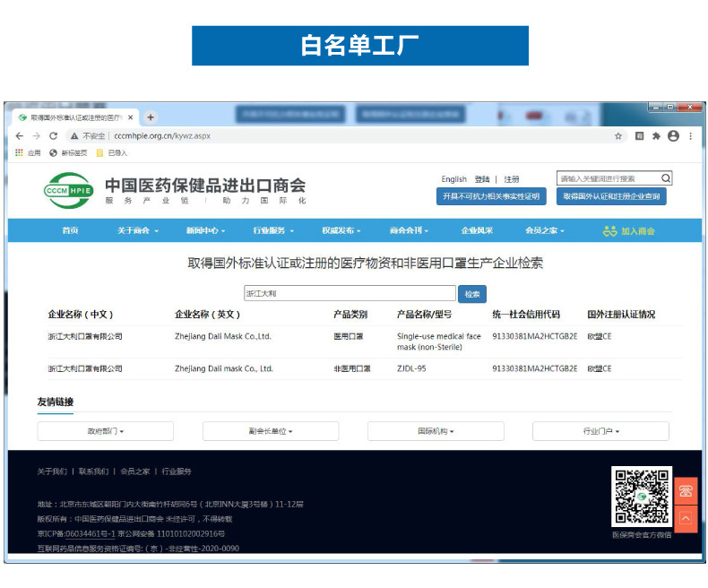
Task: Click the 非医用口罩 category cell
Action: click(x=351, y=368)
